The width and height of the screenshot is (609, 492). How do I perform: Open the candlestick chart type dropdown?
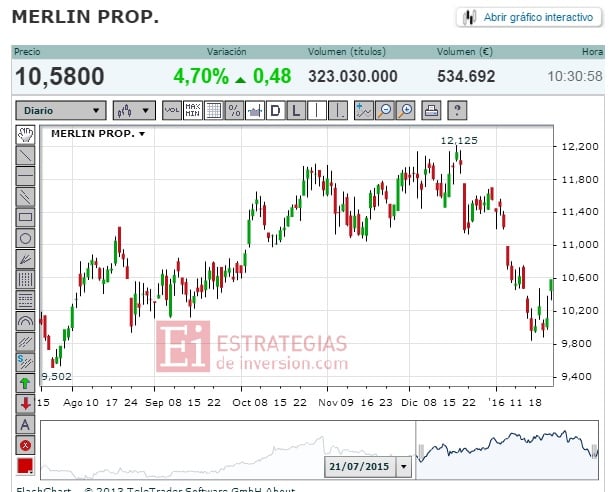click(x=134, y=111)
